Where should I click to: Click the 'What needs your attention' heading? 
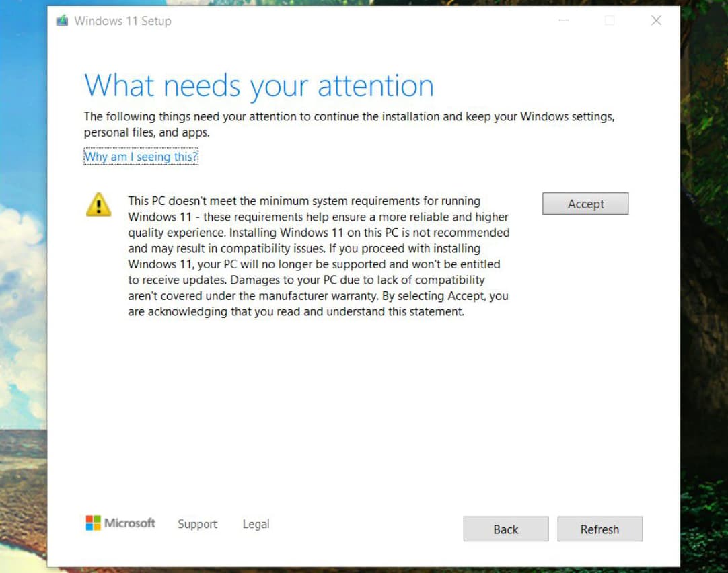point(258,86)
